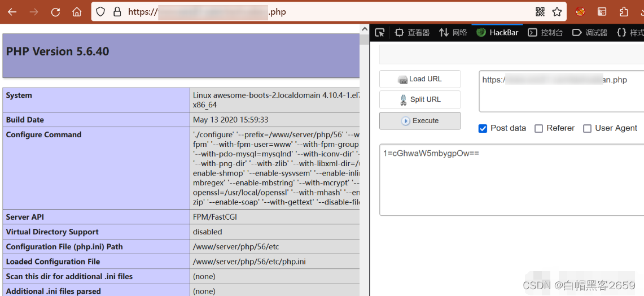Click the /www/server/php/56/etc/php.ini value
644x296 pixels.
[249, 262]
